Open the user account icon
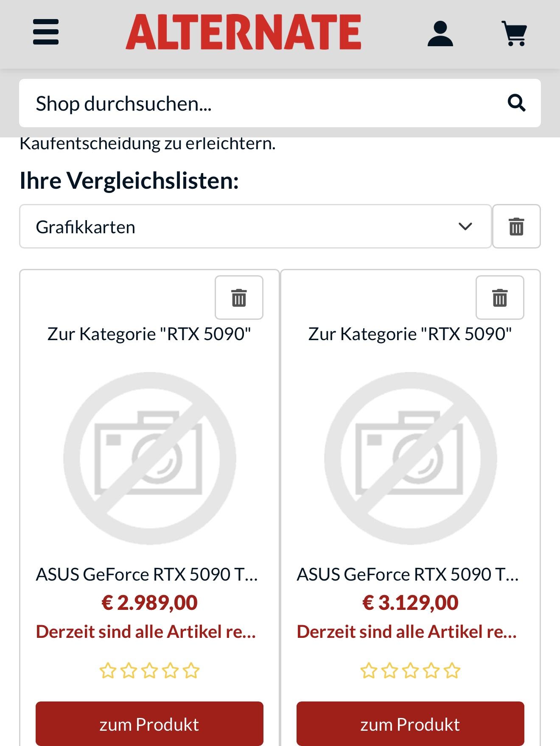 [x=440, y=34]
